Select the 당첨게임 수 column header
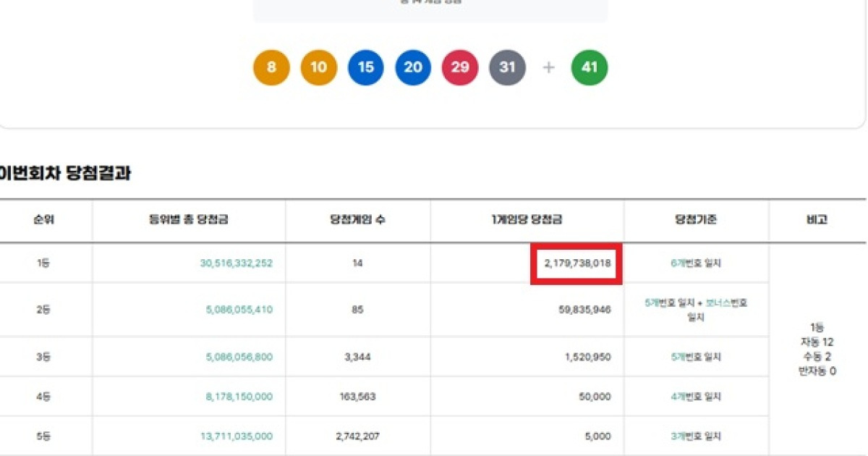868x456 pixels. pyautogui.click(x=357, y=221)
